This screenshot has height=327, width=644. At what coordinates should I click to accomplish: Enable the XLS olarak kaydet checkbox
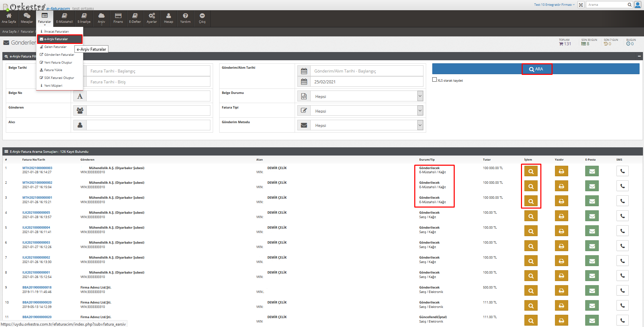(x=434, y=80)
